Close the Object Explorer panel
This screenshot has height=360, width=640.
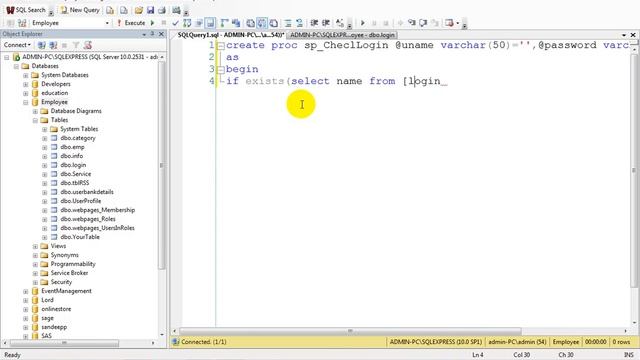click(x=161, y=34)
